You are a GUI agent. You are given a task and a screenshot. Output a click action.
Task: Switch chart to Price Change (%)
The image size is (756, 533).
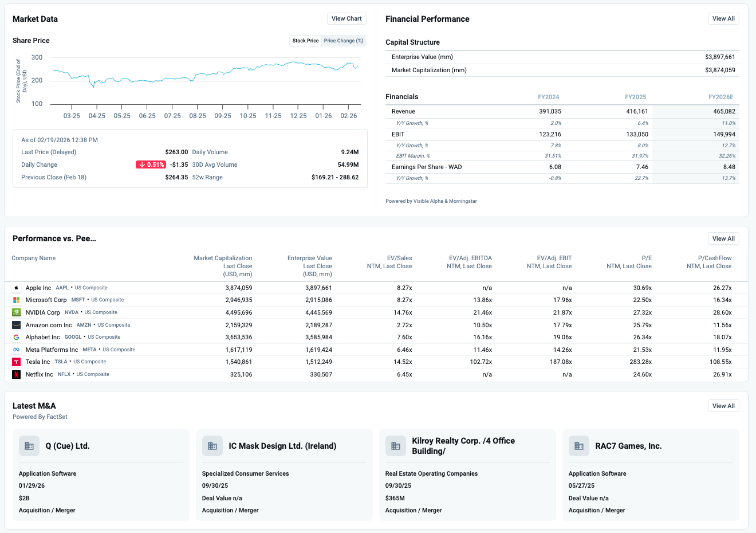coord(343,41)
